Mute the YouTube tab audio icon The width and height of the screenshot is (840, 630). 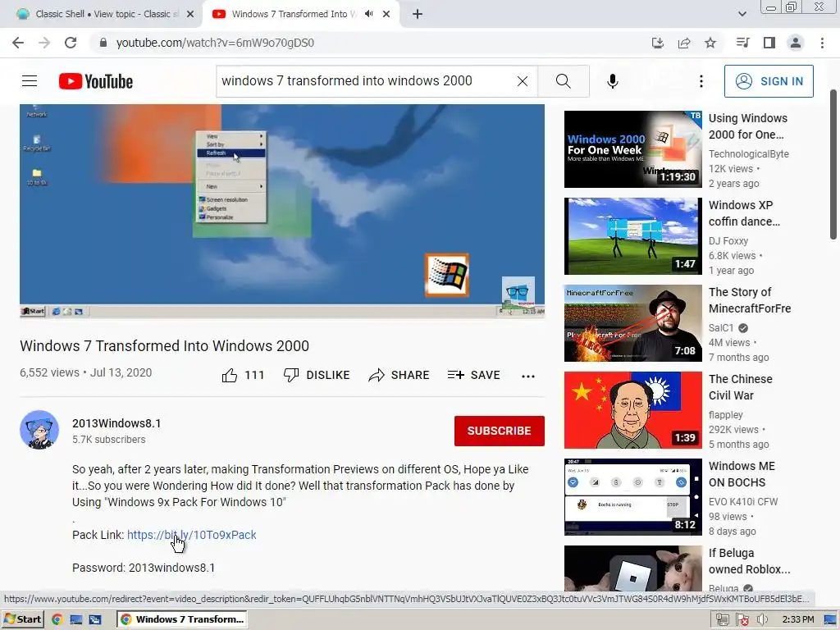tap(368, 14)
